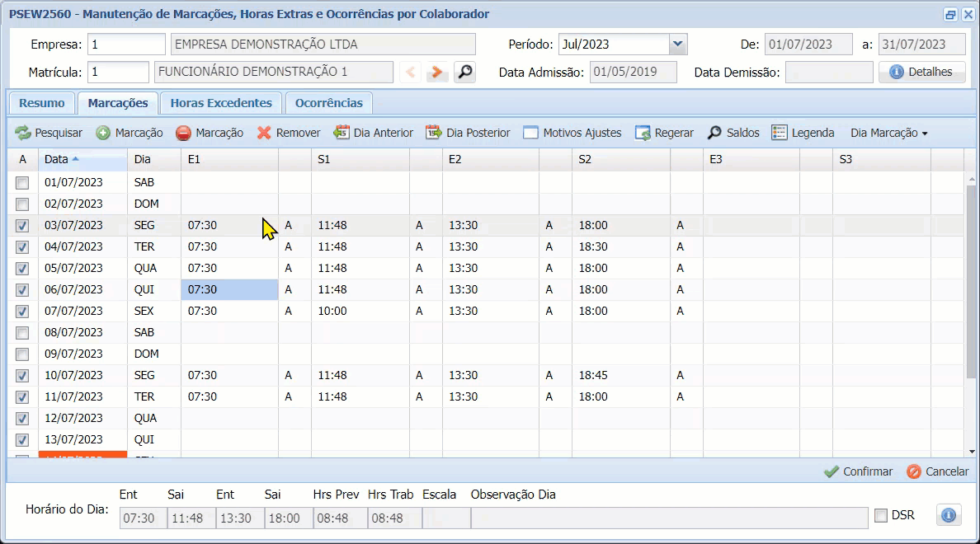This screenshot has width=980, height=544.
Task: Open Motivos Ajustes
Action: click(x=530, y=133)
